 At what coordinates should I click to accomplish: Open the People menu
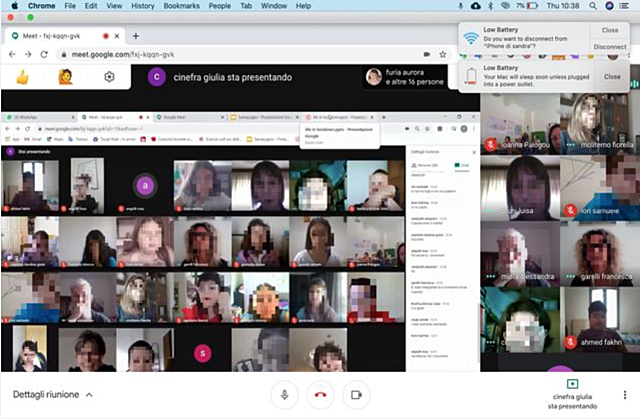[x=220, y=6]
